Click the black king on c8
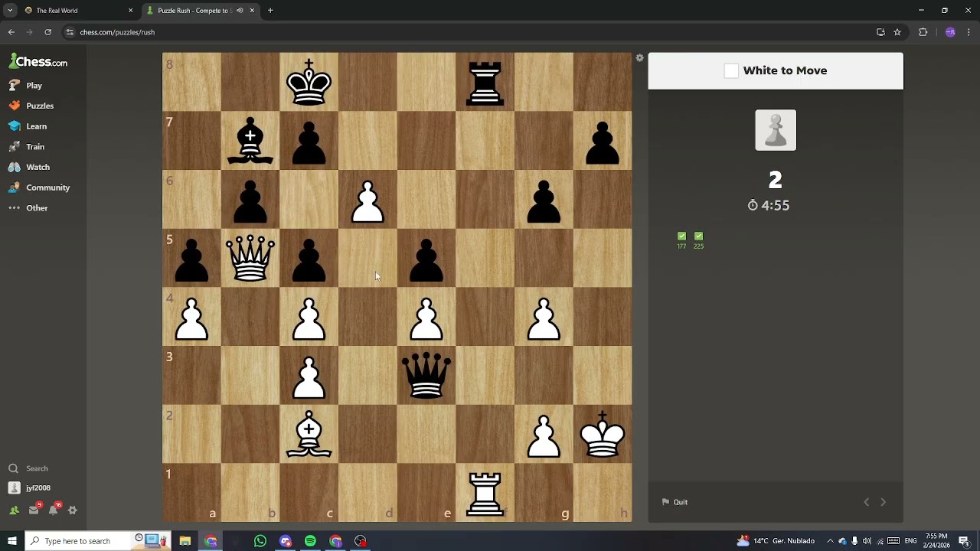The width and height of the screenshot is (980, 551). click(309, 82)
